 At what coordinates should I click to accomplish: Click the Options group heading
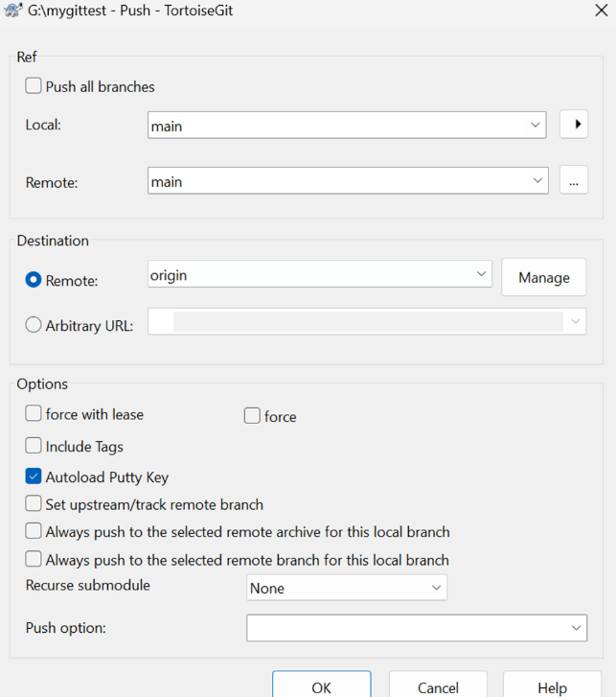tap(42, 383)
